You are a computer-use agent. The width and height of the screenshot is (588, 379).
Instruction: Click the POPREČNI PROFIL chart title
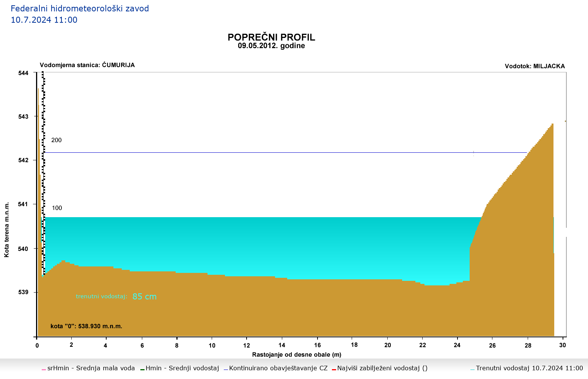(x=271, y=37)
